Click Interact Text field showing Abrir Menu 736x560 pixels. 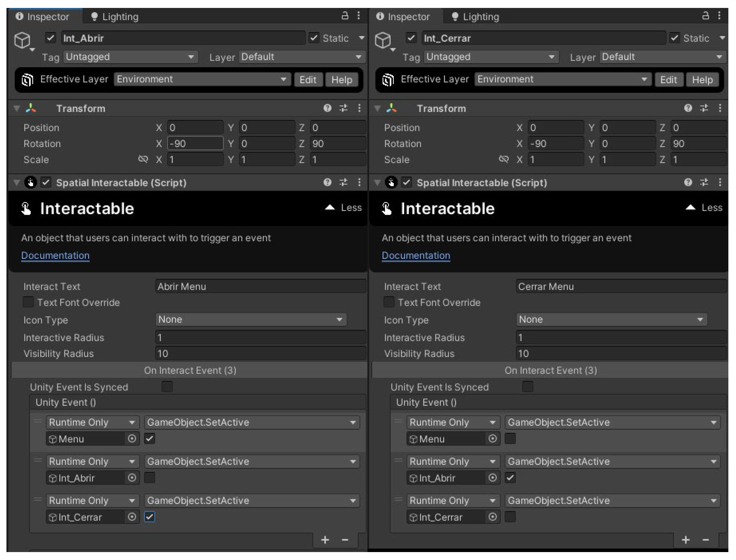260,286
